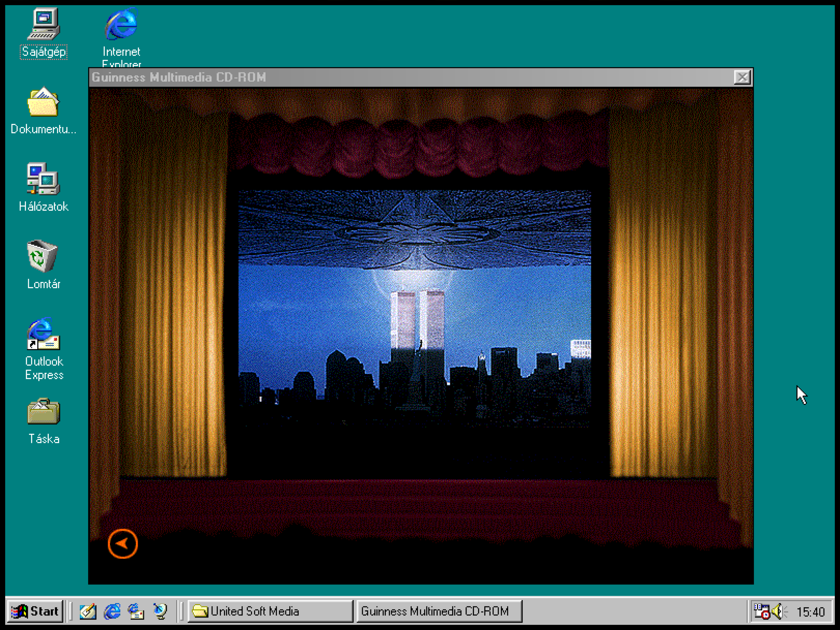Click Guinness Multimedia CD-ROM taskbar button

tap(439, 611)
